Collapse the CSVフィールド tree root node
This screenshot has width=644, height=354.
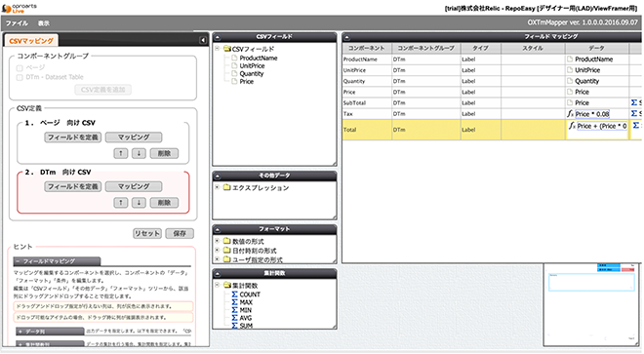tap(218, 49)
